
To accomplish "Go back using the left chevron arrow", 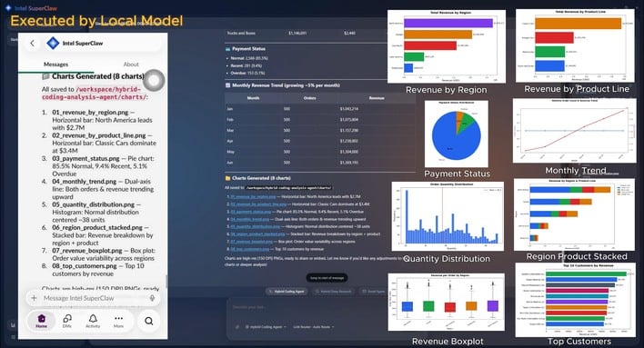I will (33, 43).
